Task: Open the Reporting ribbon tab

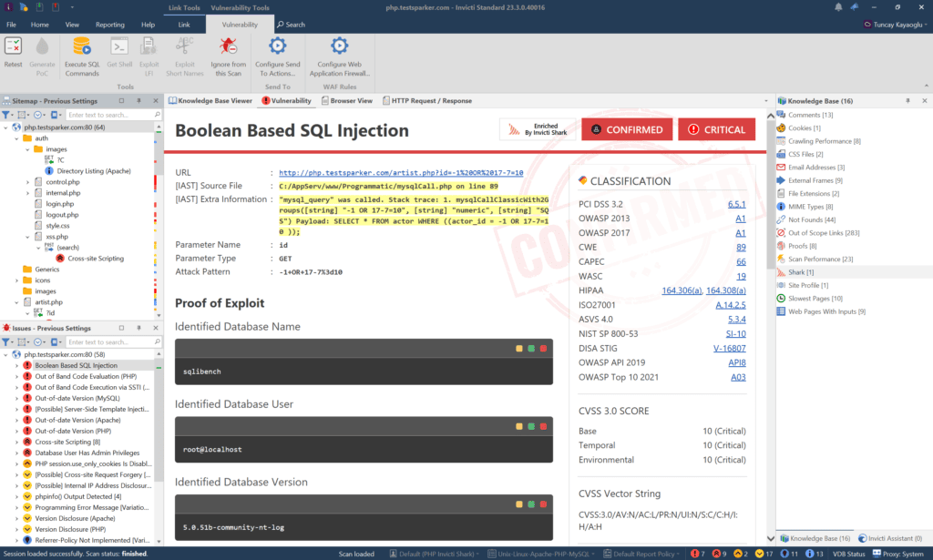Action: [110, 25]
